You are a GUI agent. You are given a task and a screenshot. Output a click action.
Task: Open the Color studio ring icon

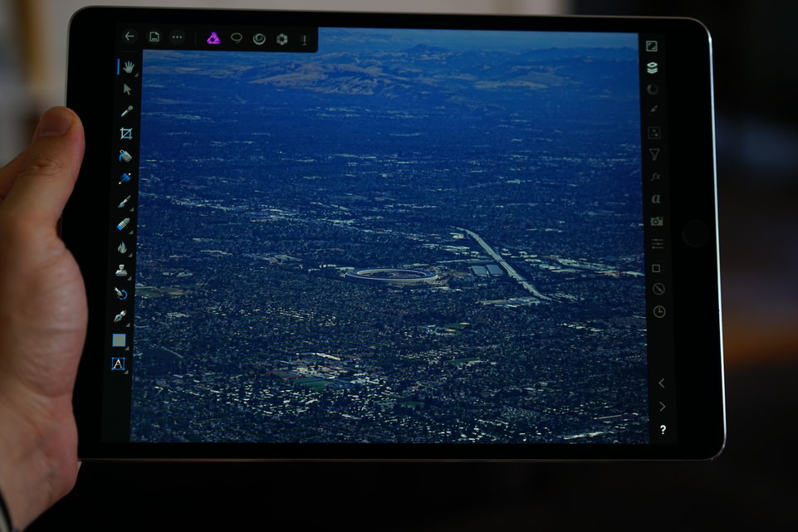pos(653,90)
